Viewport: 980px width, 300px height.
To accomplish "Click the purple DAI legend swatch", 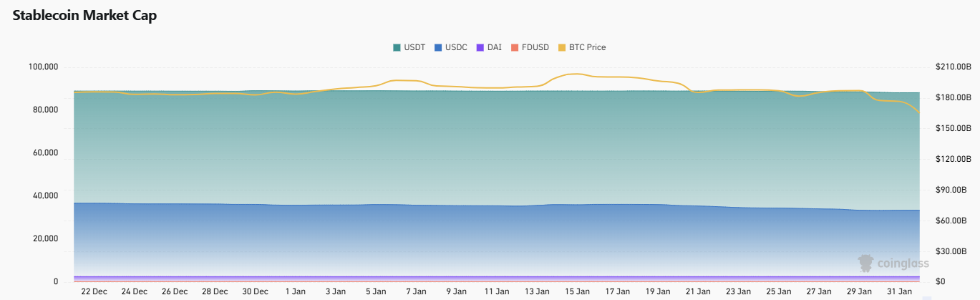I will [x=481, y=47].
